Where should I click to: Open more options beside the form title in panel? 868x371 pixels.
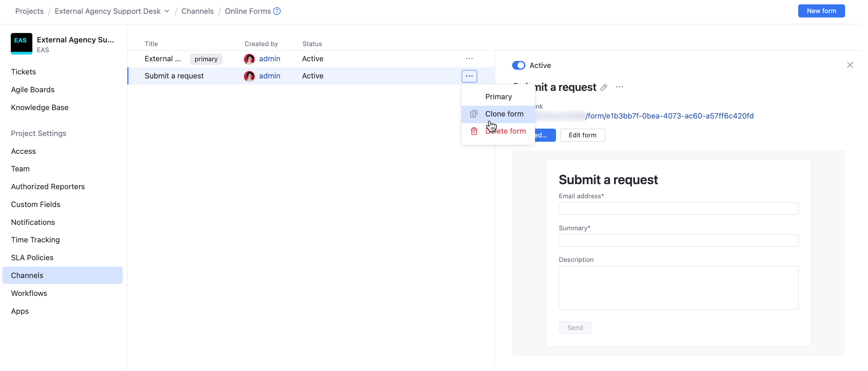[620, 87]
